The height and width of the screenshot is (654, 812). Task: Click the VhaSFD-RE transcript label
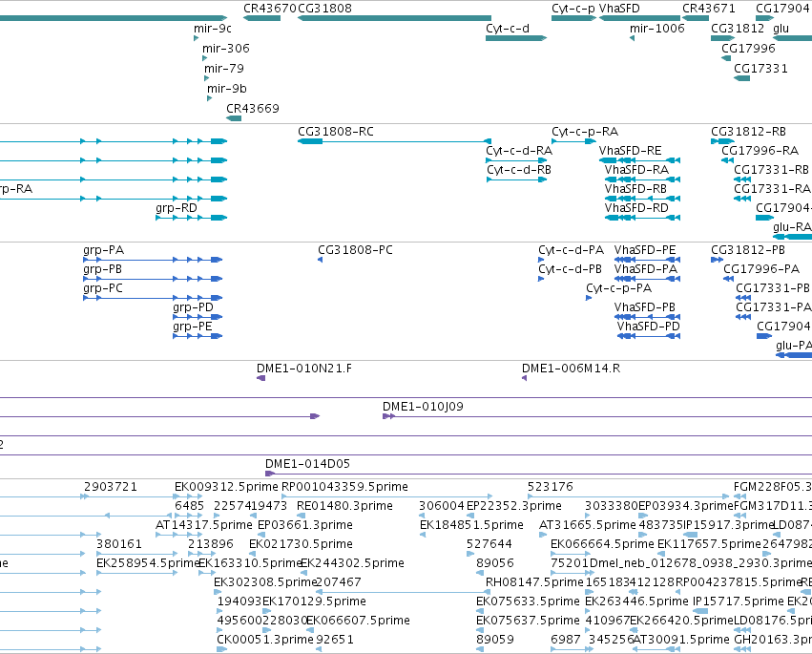pos(631,151)
